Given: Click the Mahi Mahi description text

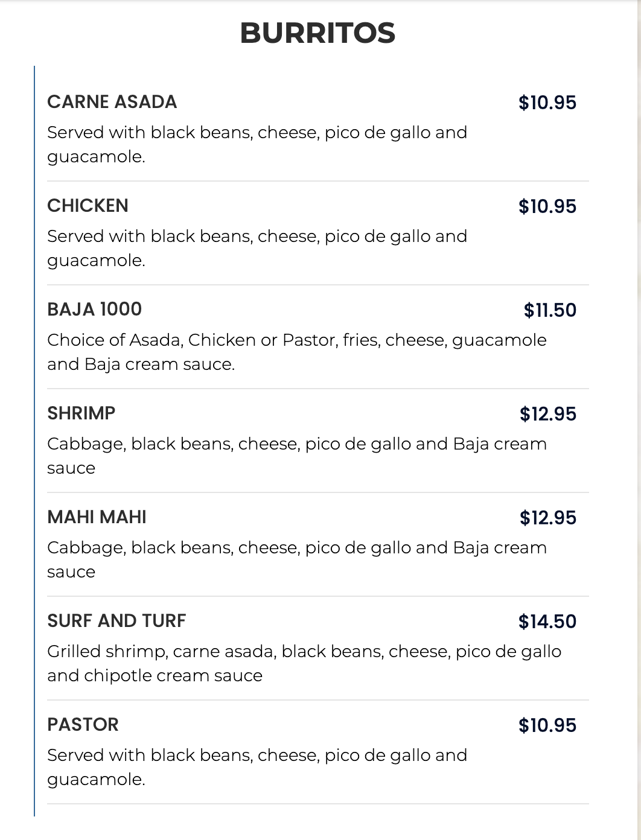Looking at the screenshot, I should (296, 559).
